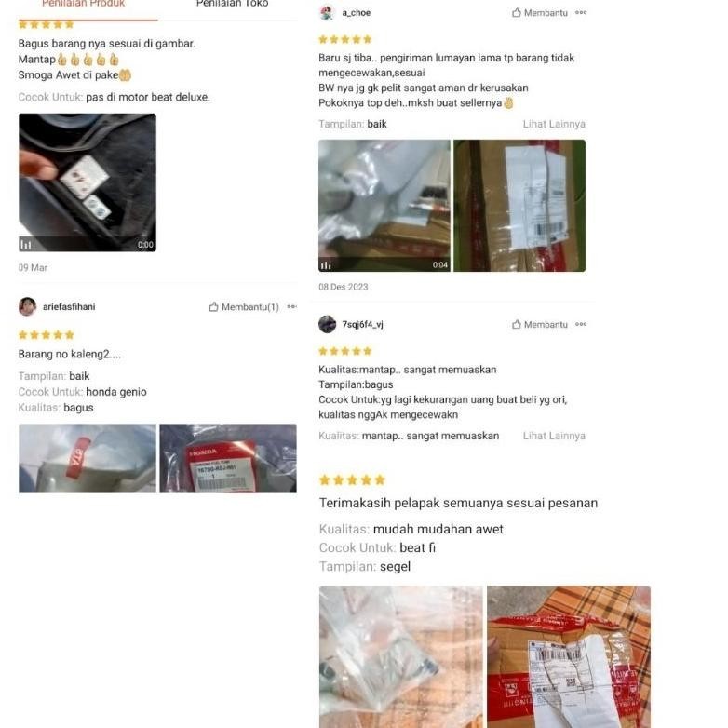The image size is (728, 728).
Task: Switch to the Penilaian Toko tab
Action: point(232,4)
